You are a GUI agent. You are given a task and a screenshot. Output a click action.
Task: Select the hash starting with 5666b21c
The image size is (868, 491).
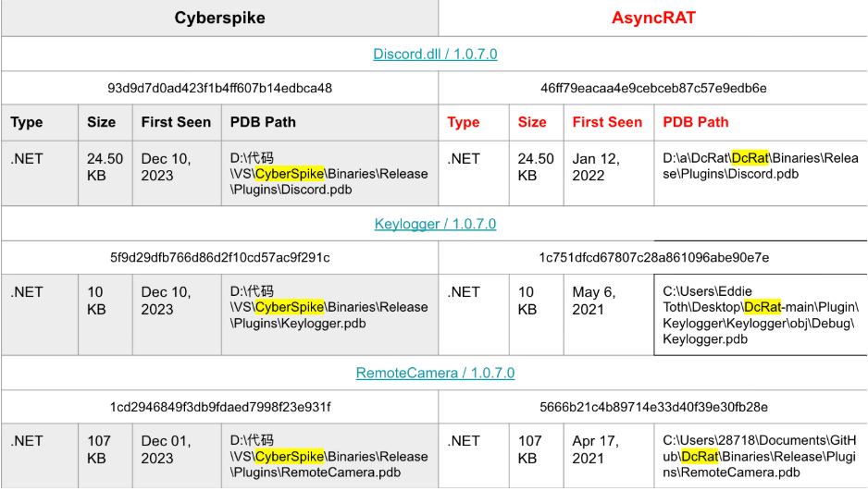click(653, 407)
